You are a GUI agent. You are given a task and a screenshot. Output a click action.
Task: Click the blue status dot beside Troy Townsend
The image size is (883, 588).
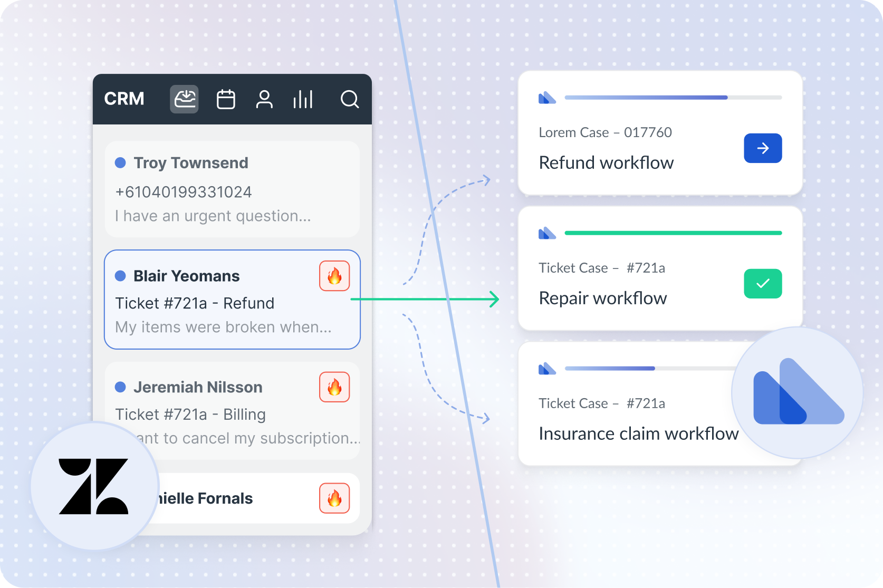click(120, 163)
